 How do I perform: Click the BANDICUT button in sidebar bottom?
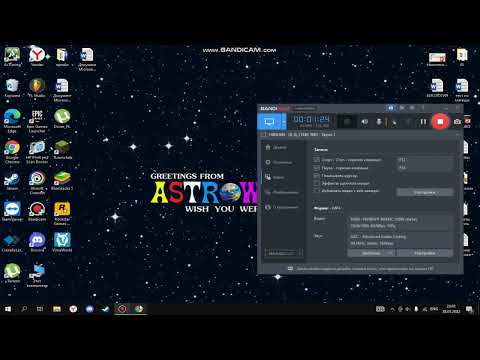[284, 253]
